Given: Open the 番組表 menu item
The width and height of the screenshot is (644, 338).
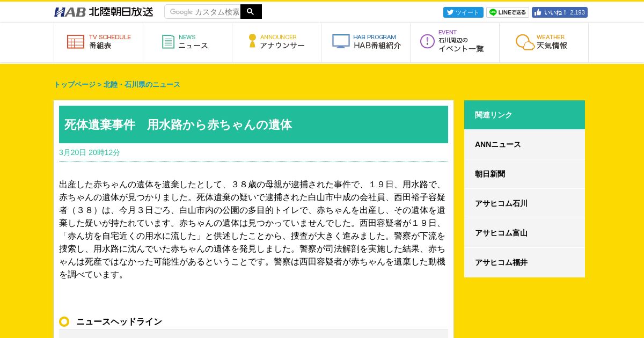Looking at the screenshot, I should pyautogui.click(x=100, y=46).
